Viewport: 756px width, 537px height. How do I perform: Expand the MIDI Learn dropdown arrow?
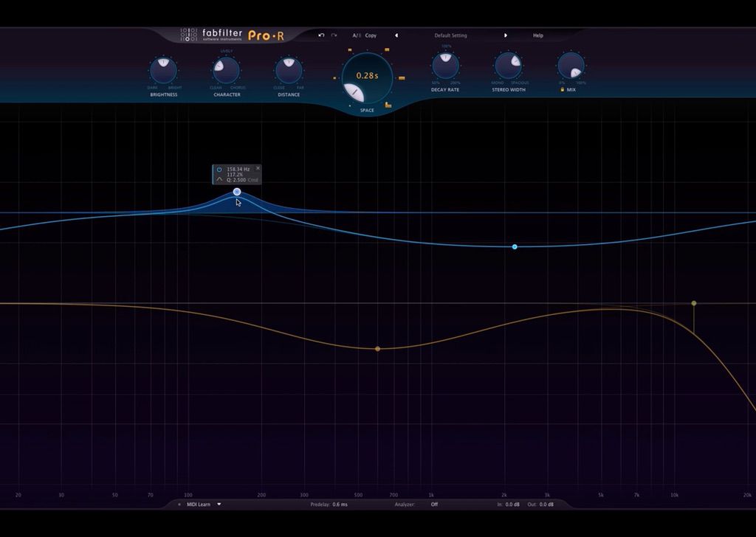[219, 505]
